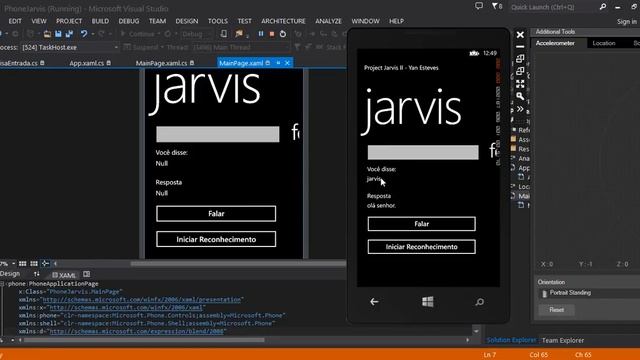
Task: Open the designer zoom percentage dropdown
Action: point(13,264)
